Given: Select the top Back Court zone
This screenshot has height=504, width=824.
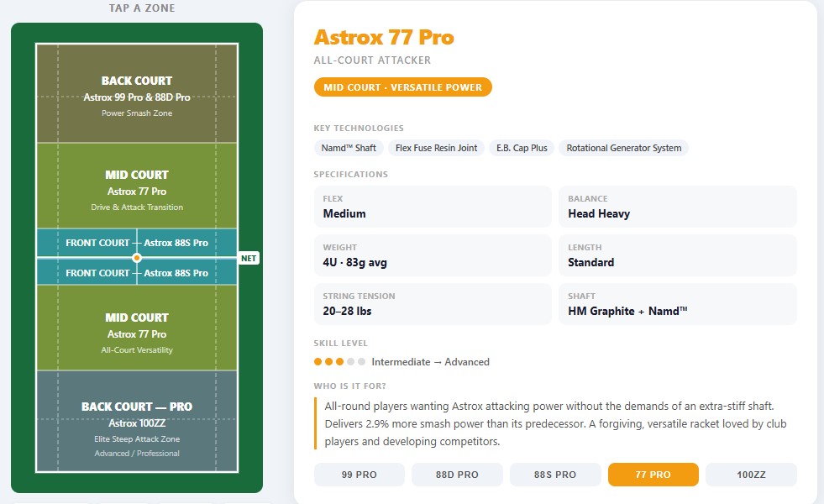Looking at the screenshot, I should click(x=137, y=93).
